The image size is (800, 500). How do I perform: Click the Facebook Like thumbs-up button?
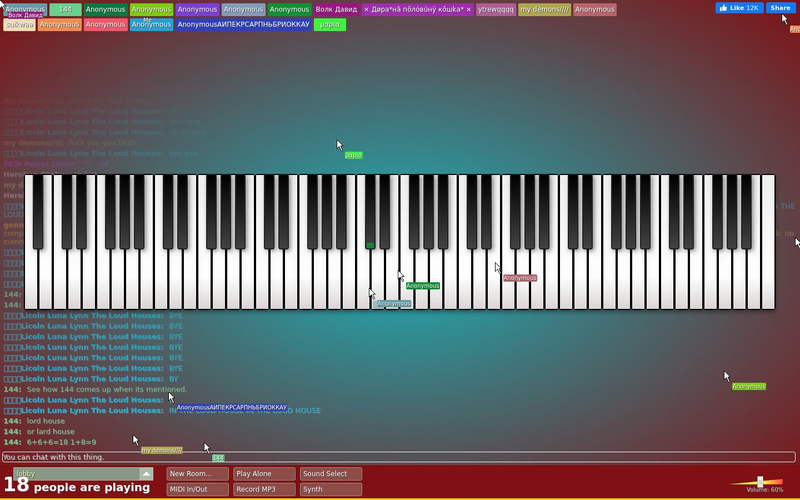739,8
